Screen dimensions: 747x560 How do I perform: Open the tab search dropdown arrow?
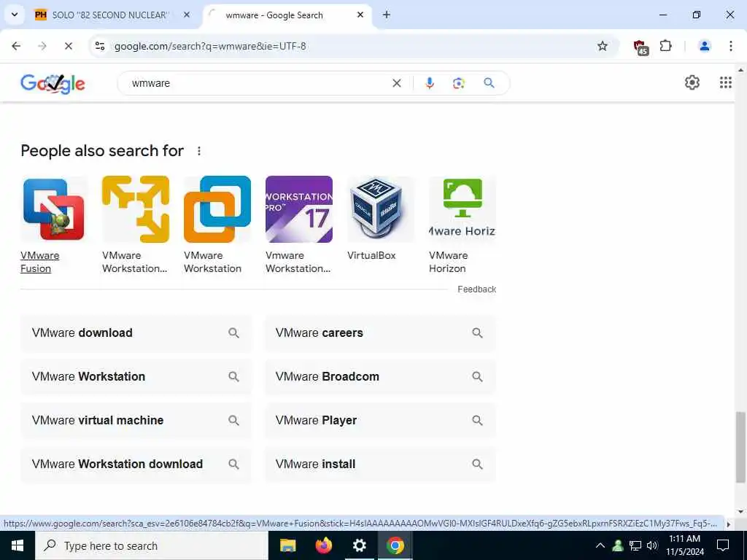tap(15, 15)
